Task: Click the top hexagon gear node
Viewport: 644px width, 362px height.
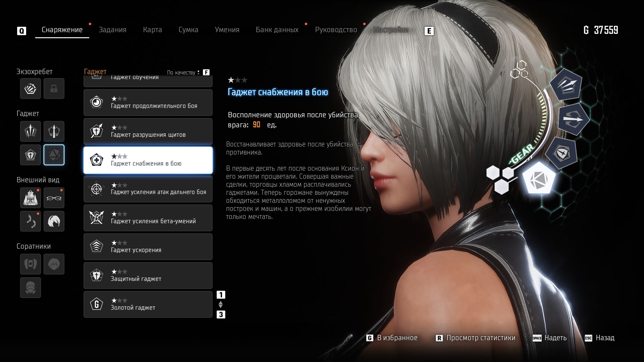Action: 566,84
